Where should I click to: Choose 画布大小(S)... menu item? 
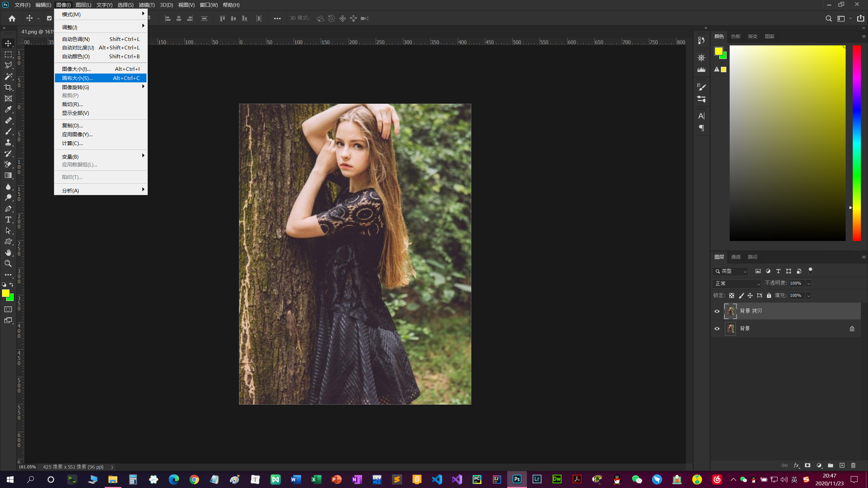pos(101,78)
